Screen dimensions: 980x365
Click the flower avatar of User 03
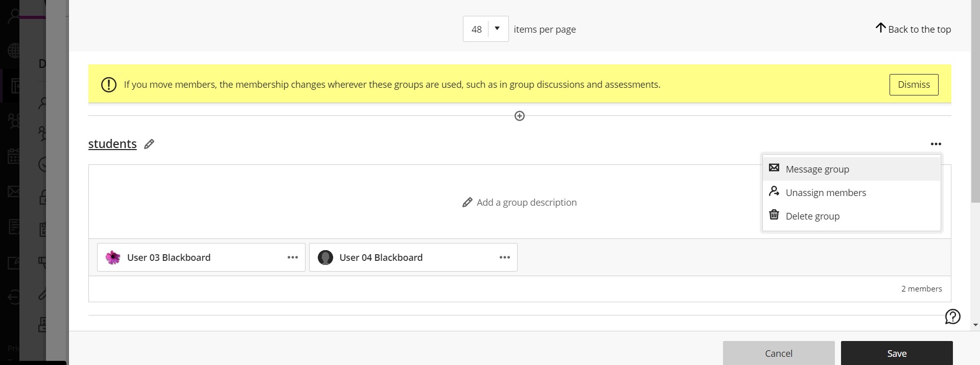click(113, 257)
